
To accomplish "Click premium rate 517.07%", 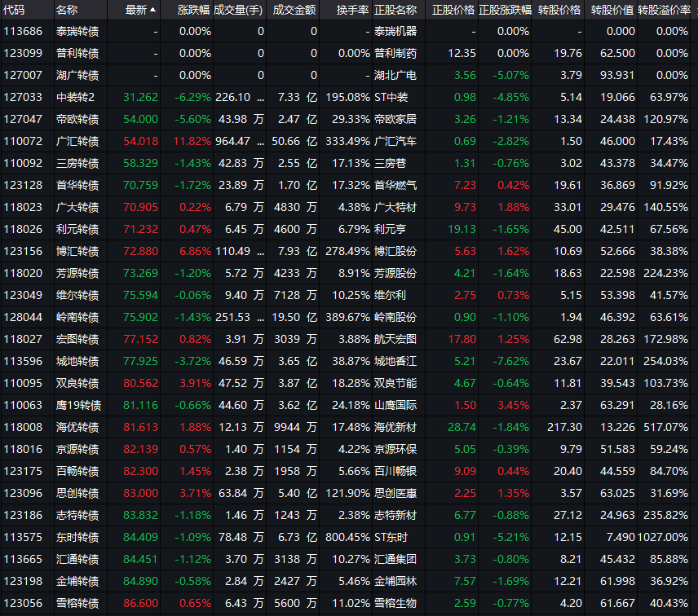I will click(665, 428).
